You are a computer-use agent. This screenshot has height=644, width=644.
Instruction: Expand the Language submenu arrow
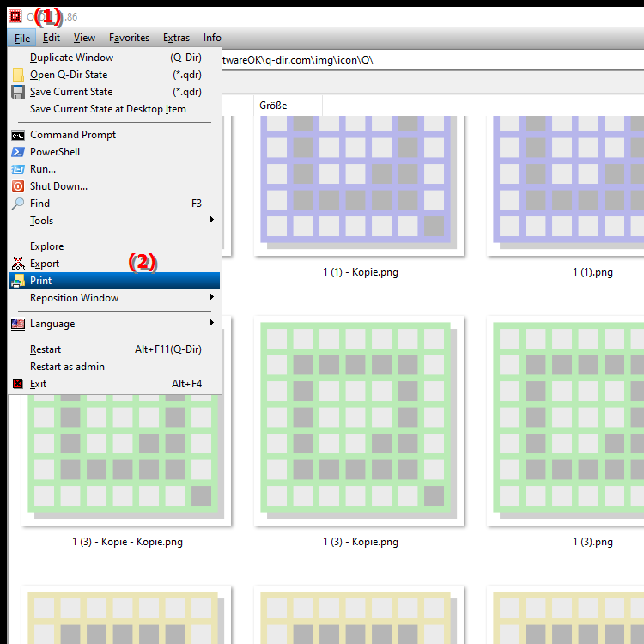click(x=211, y=324)
